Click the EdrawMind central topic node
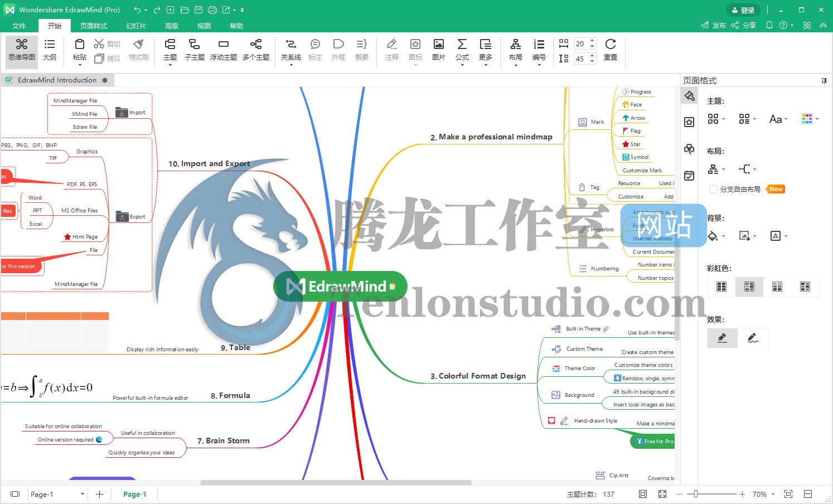 click(x=341, y=287)
